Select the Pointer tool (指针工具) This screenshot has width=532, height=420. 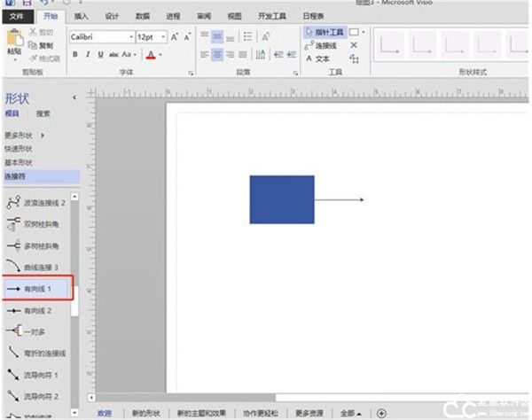[x=325, y=31]
